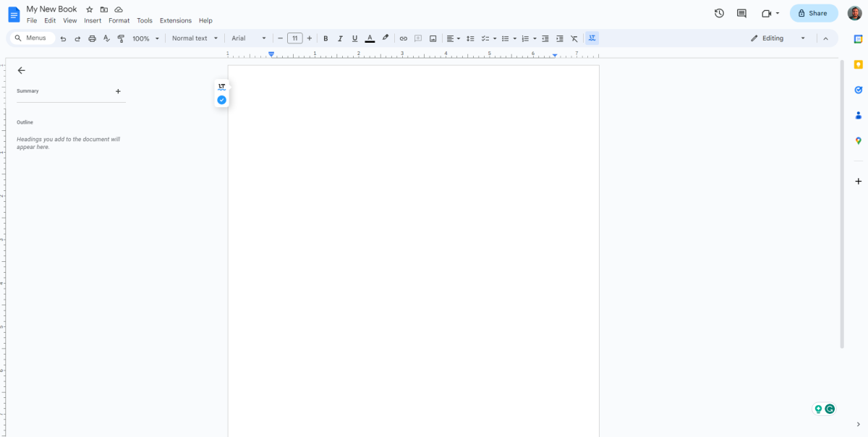The image size is (868, 437).
Task: Insert a link using the toolbar icon
Action: [x=403, y=38]
